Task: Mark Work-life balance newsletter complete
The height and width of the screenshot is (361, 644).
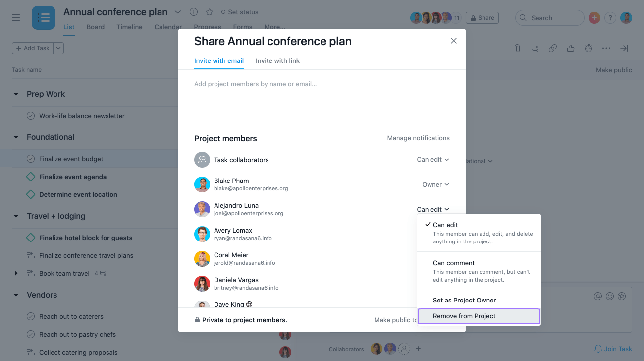Action: 30,116
